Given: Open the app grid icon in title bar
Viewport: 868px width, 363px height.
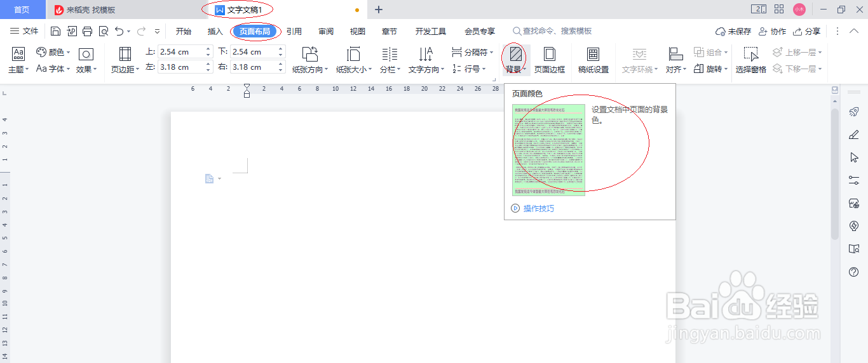Looking at the screenshot, I should [x=779, y=9].
